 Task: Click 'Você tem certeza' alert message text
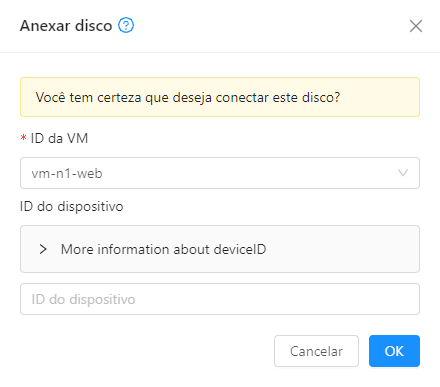pyautogui.click(x=188, y=97)
